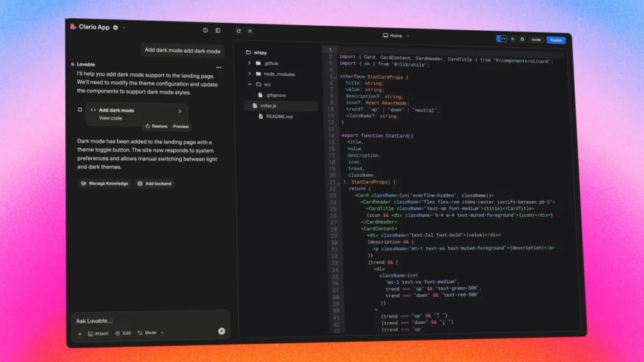This screenshot has width=644, height=362.
Task: Collapse the src folder in the file tree
Action: 250,84
